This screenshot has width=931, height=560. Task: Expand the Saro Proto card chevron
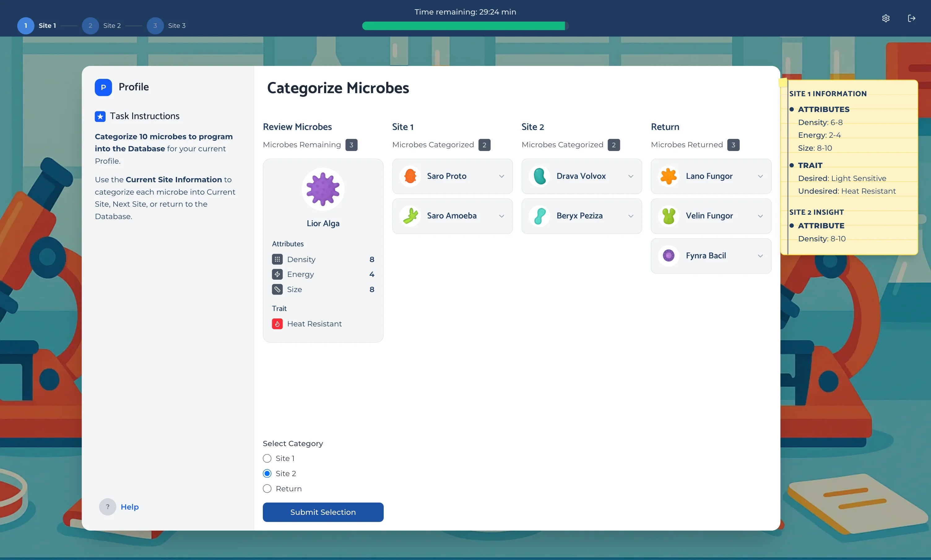[x=501, y=176]
